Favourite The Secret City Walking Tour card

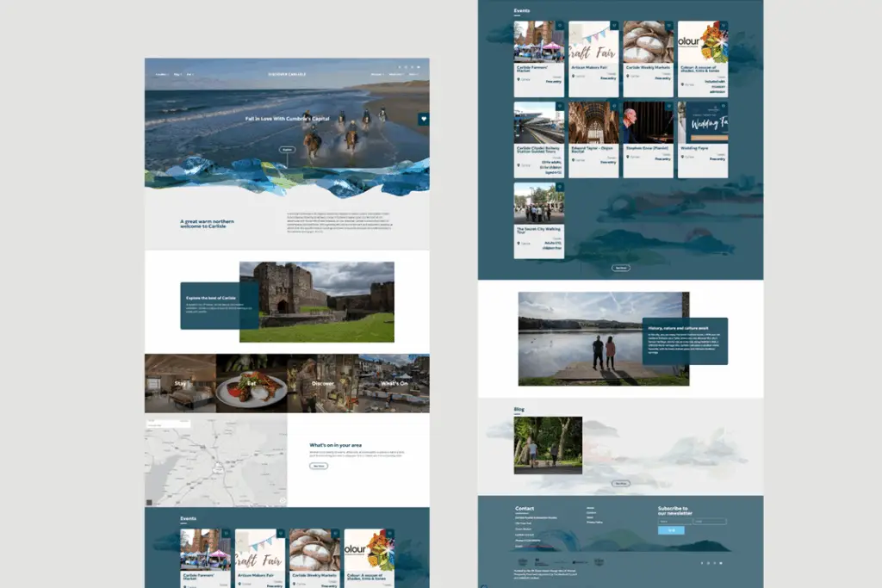(560, 187)
